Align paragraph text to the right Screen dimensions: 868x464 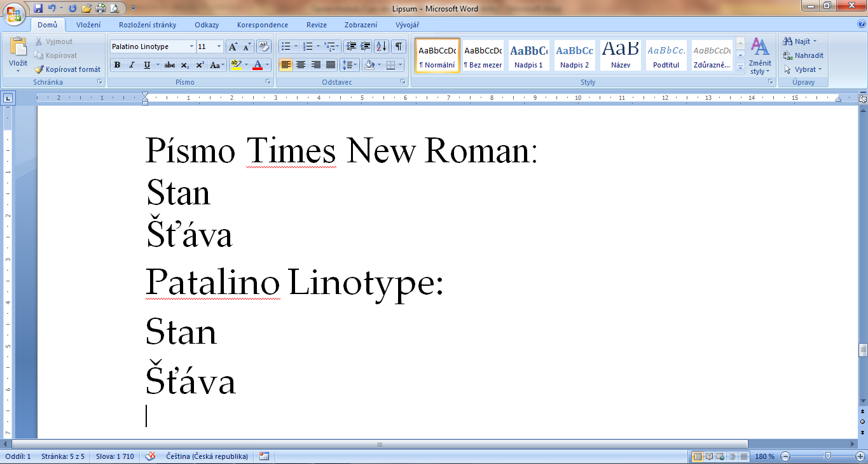tap(315, 65)
